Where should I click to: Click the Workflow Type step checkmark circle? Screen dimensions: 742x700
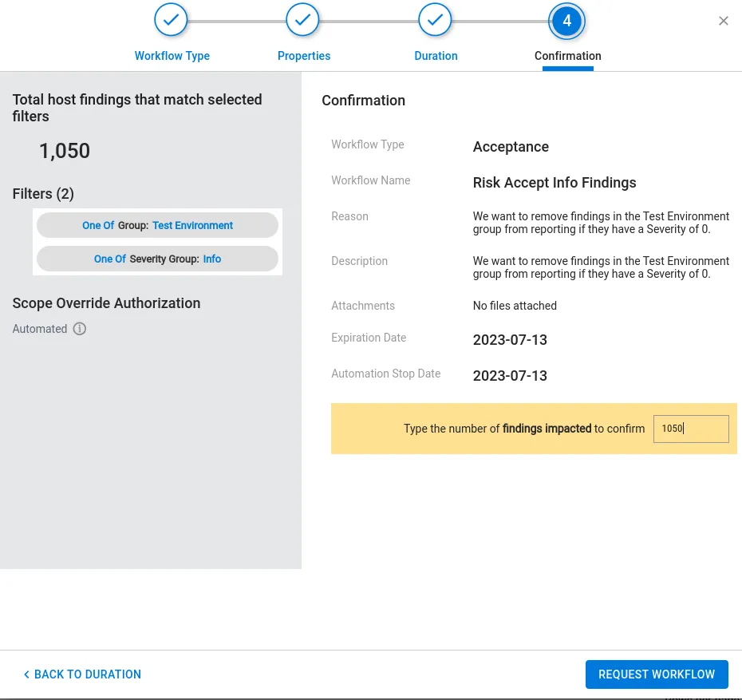tap(171, 20)
